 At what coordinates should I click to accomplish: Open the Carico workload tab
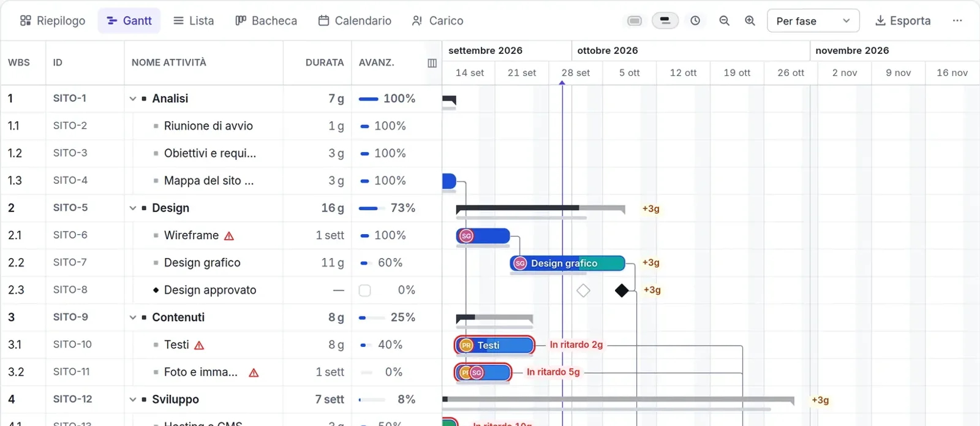[x=437, y=21]
